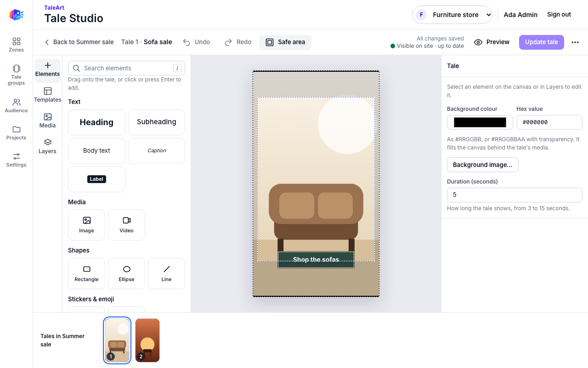Select the second tale thumbnail
Screen dimensions: 588x368
pyautogui.click(x=147, y=340)
